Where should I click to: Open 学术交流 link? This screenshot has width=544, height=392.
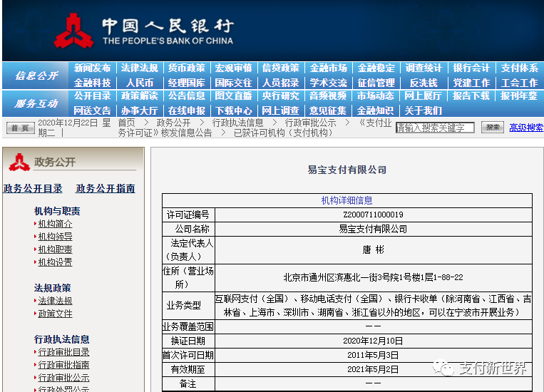click(x=328, y=83)
